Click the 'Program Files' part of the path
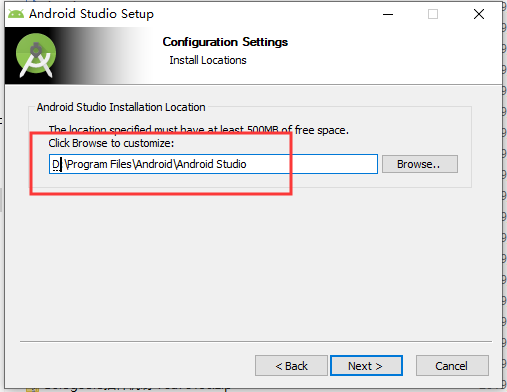The height and width of the screenshot is (392, 507). pos(99,164)
